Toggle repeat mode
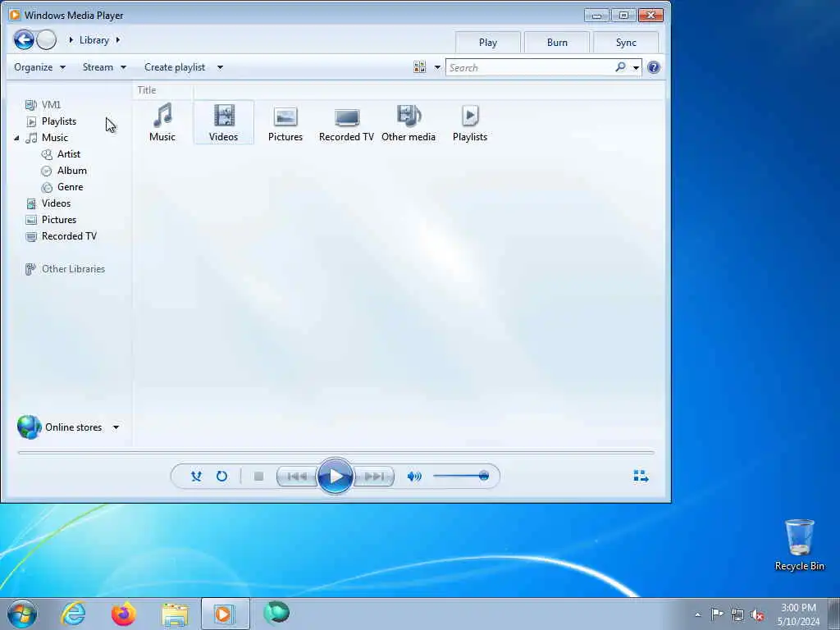Image resolution: width=840 pixels, height=630 pixels. point(221,477)
